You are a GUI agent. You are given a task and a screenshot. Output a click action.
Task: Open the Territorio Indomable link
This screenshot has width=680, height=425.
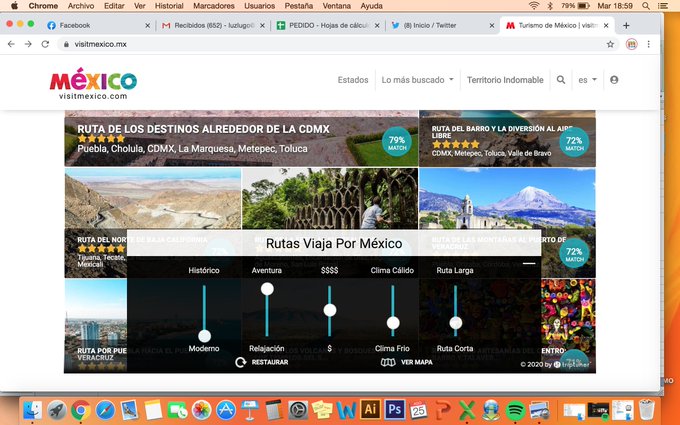pyautogui.click(x=507, y=79)
